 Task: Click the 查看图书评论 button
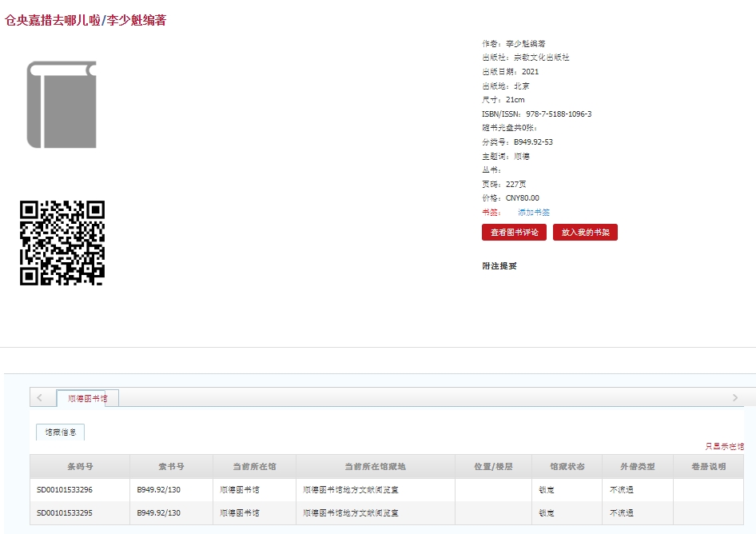[514, 232]
